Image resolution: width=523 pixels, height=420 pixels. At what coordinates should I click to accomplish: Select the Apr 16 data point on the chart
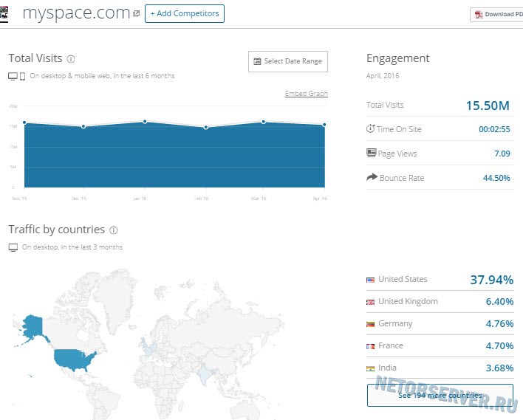coord(324,125)
